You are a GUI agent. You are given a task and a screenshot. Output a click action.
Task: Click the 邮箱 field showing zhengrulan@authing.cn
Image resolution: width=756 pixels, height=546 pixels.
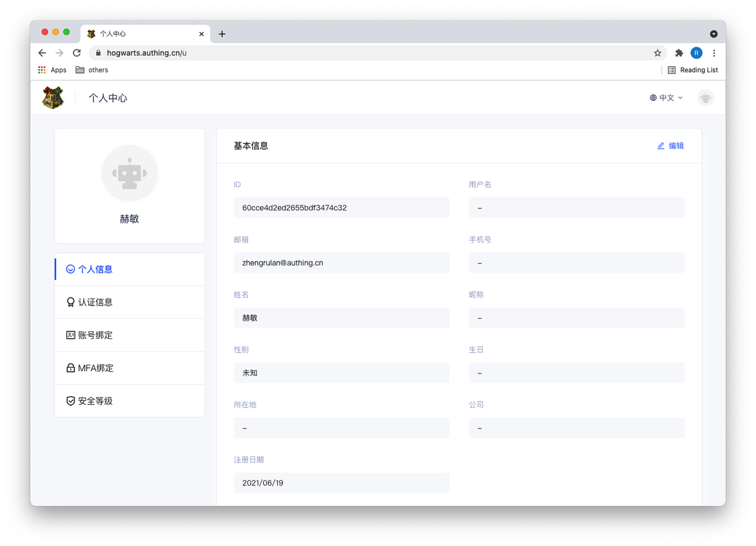point(341,263)
